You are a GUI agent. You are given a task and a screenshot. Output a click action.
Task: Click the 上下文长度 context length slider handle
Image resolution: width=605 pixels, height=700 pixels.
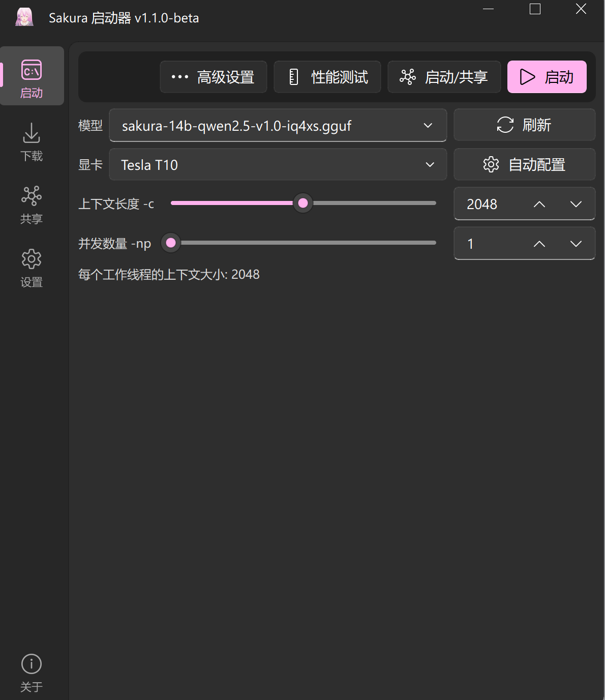click(303, 203)
